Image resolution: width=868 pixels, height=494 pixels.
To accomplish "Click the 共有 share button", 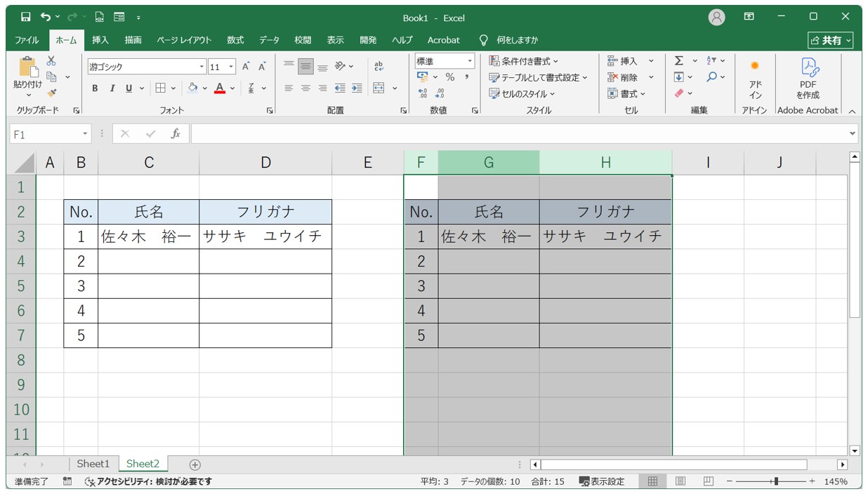I will click(831, 40).
